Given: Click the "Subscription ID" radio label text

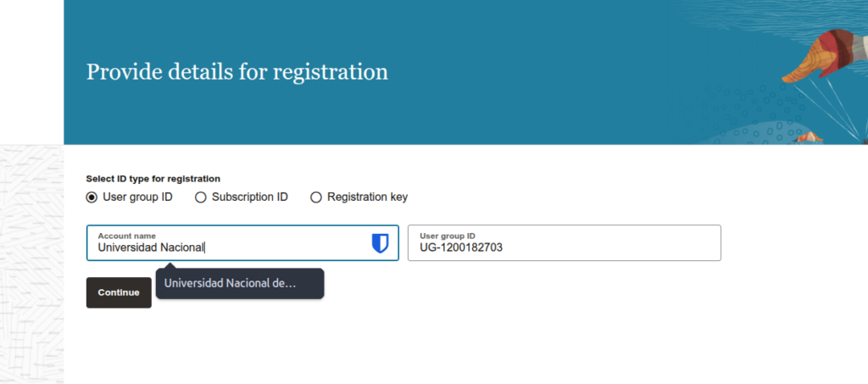Looking at the screenshot, I should pyautogui.click(x=250, y=198).
